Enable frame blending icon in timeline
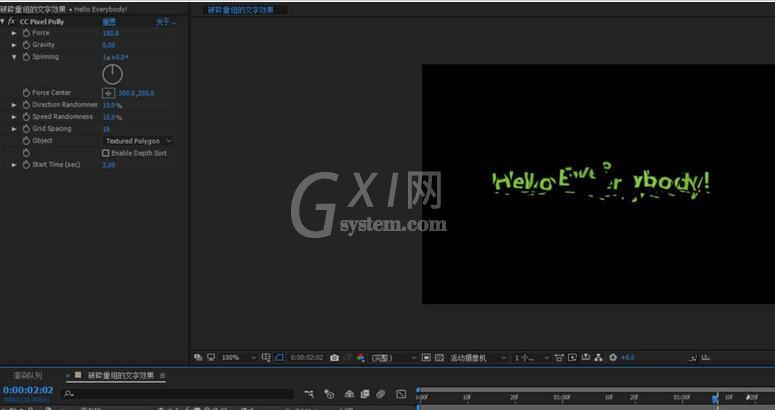The height and width of the screenshot is (410, 775). point(365,394)
